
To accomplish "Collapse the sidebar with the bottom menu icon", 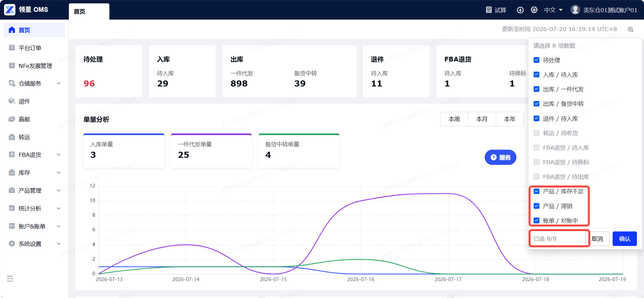I will (x=10, y=279).
